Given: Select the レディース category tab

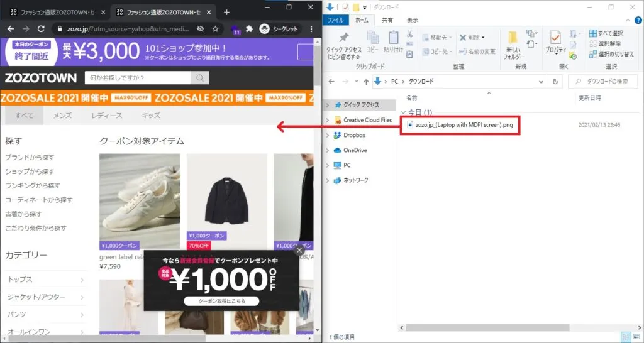Looking at the screenshot, I should [107, 116].
